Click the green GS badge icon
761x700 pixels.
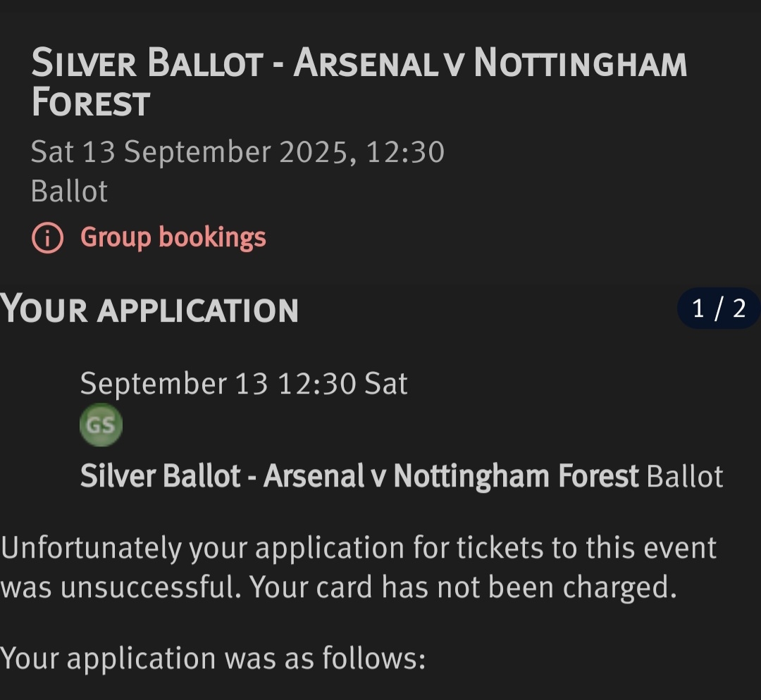(101, 425)
